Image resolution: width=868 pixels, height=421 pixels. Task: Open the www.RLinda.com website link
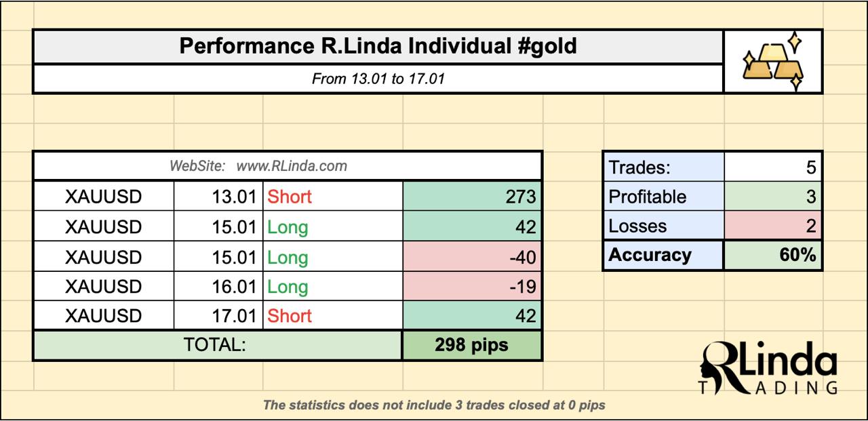(292, 165)
